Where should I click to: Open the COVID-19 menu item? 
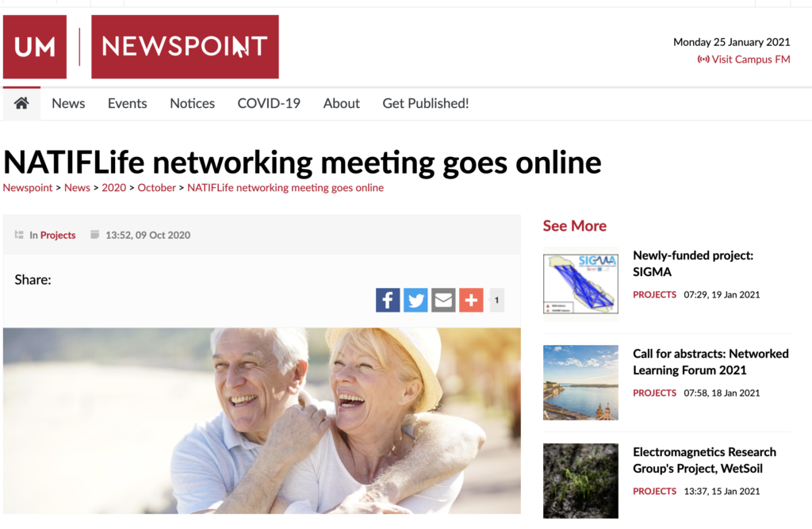click(269, 103)
